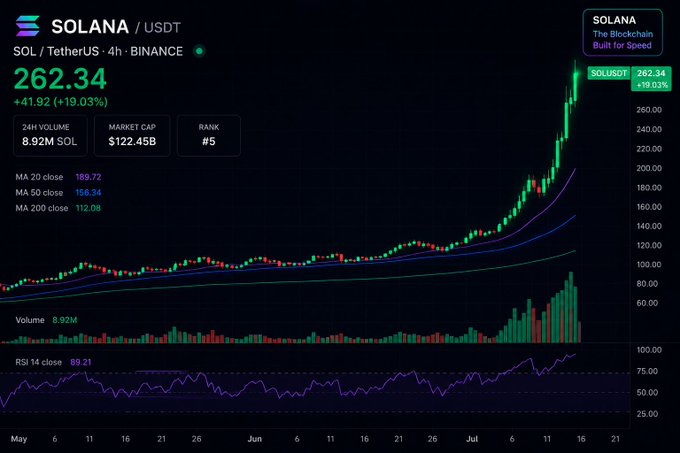
Task: Open the 24H VOLUME 8.92M SOL card
Action: tap(50, 135)
